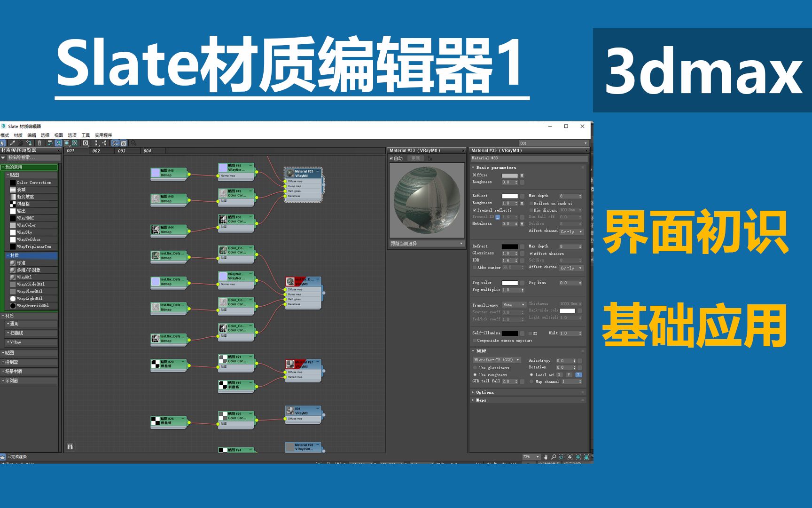Collapse the Basic parameters rollout
The image size is (812, 508).
tap(496, 167)
